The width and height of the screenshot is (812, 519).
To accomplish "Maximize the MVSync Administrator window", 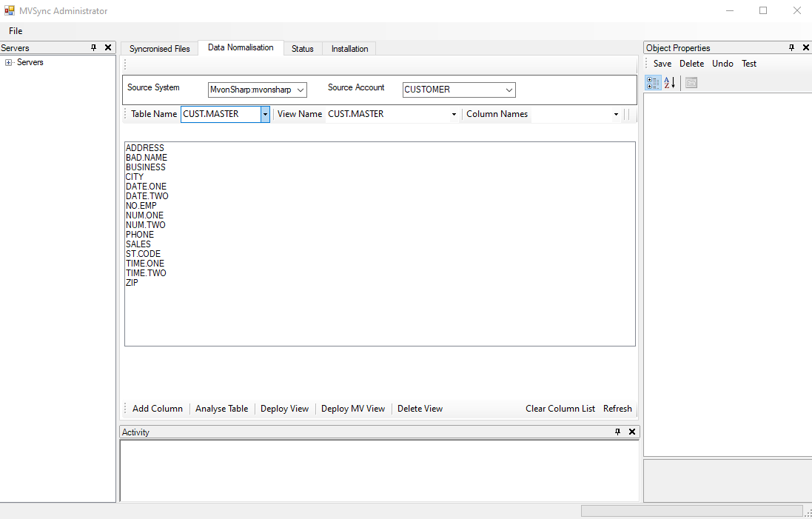I will (x=763, y=10).
